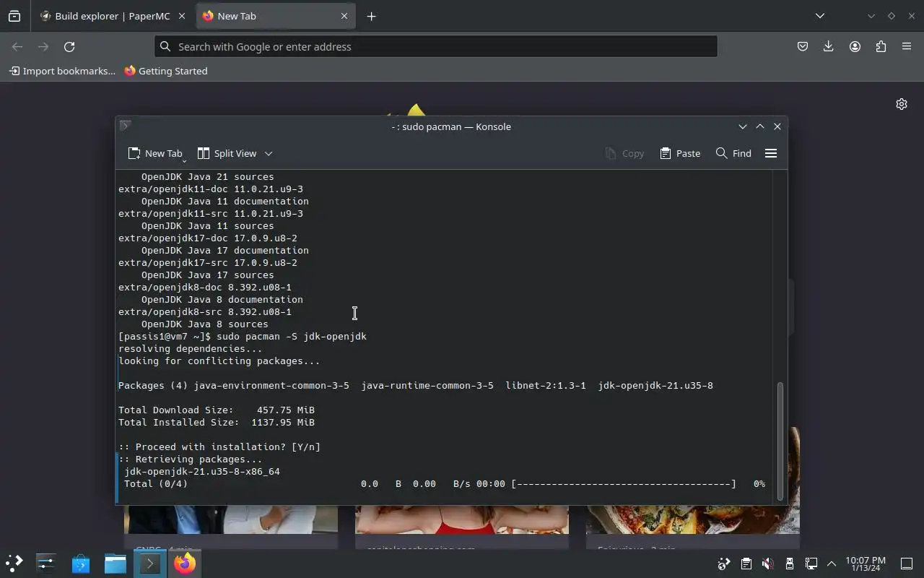Click the 'jdk-openjdk-21.u35-8-x86_64' download line
This screenshot has height=578, width=924.
202,472
